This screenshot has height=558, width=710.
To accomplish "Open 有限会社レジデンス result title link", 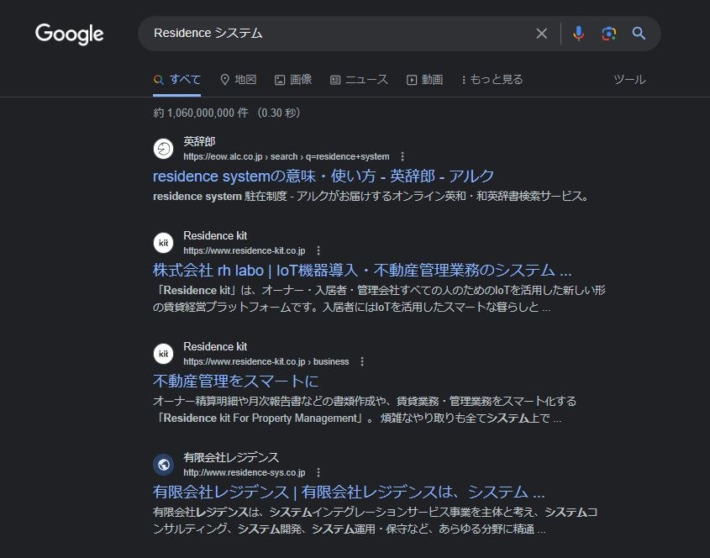I will click(349, 492).
